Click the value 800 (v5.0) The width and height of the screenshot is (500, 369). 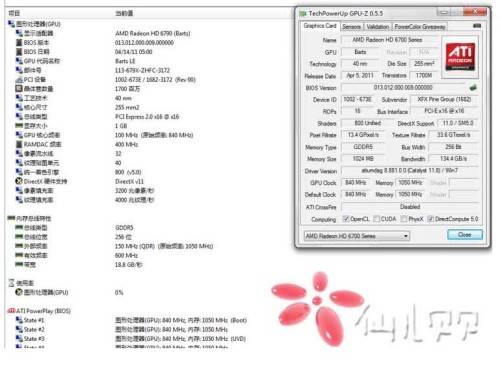128,172
